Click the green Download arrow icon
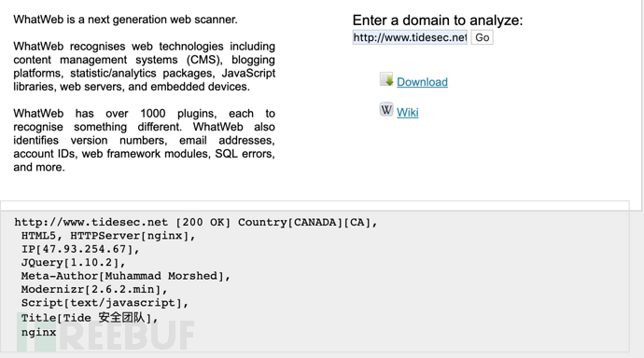Screen dimensions: 644x358 [386, 79]
